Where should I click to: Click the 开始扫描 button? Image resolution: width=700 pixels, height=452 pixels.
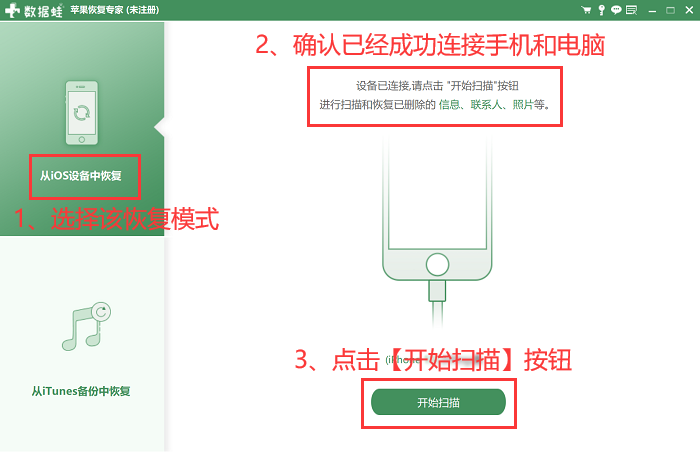tap(438, 402)
